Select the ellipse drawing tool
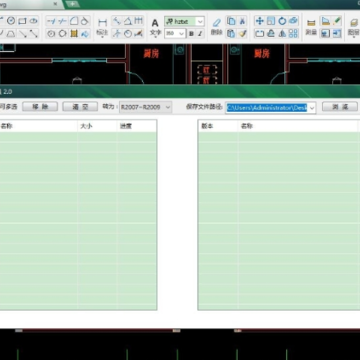360x360 pixels. coord(33,21)
